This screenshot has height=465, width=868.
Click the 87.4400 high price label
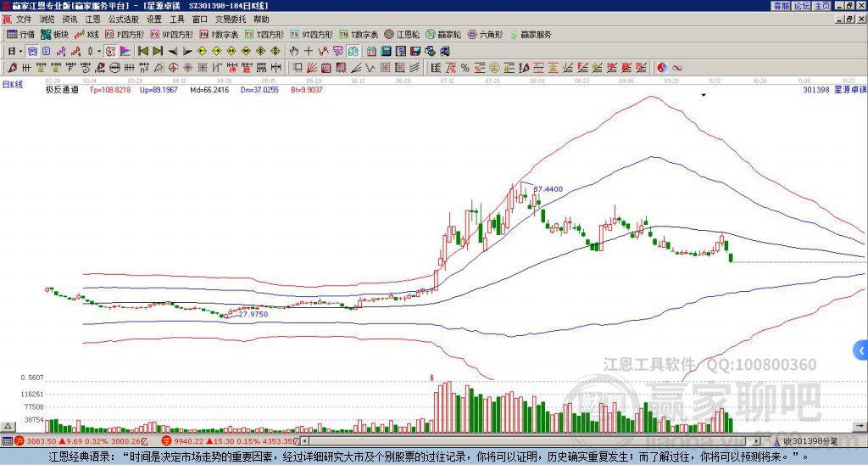[x=548, y=189]
